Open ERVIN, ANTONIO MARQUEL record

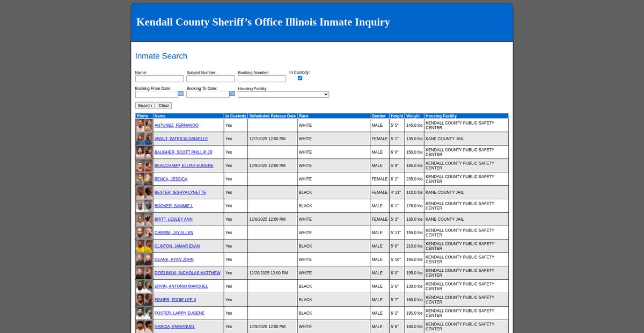tap(181, 286)
